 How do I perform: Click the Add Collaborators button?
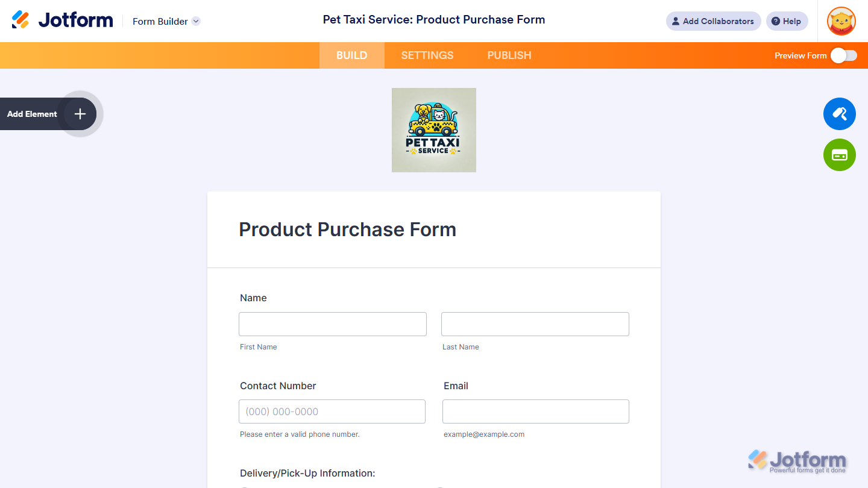pos(713,21)
